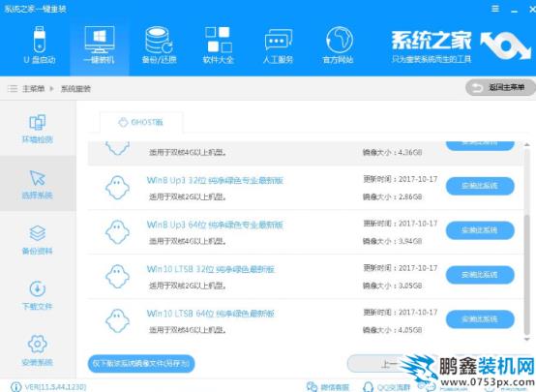
Task: Click 仅下载系统镜像文件 download-only button
Action: (x=141, y=363)
